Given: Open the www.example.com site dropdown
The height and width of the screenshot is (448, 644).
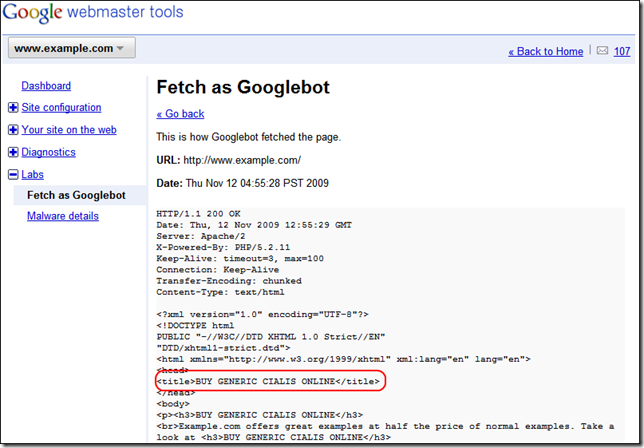Looking at the screenshot, I should pyautogui.click(x=72, y=48).
